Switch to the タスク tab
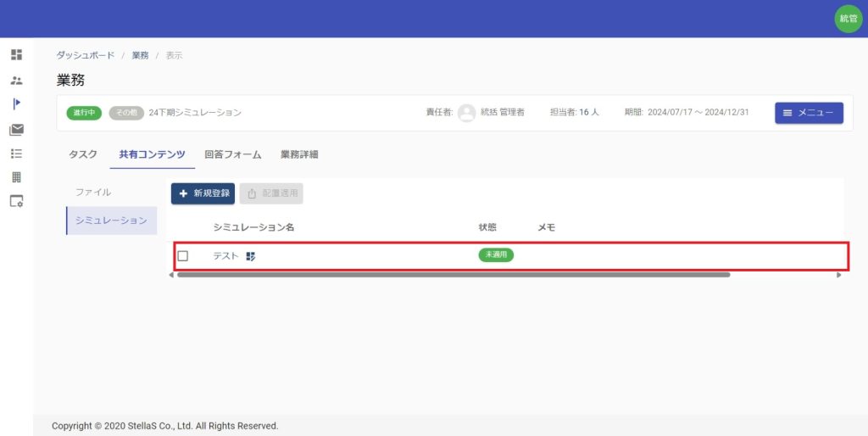Viewport: 868px width, 436px height. (83, 154)
